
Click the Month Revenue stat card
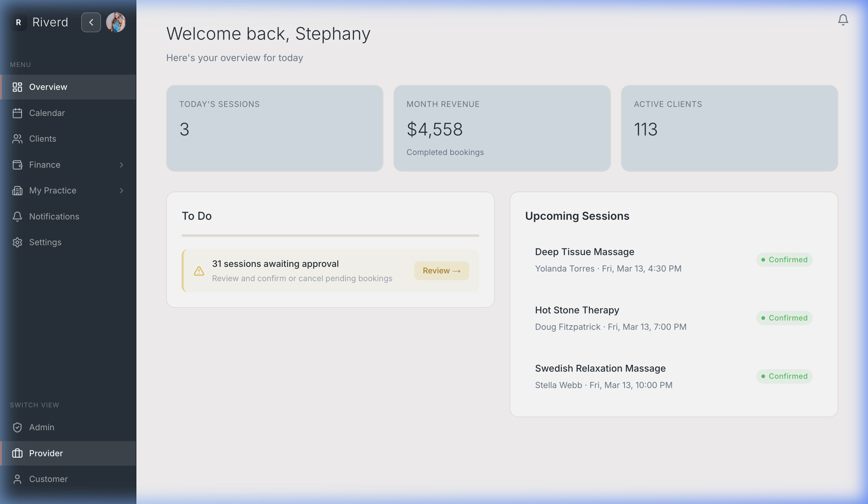click(502, 128)
